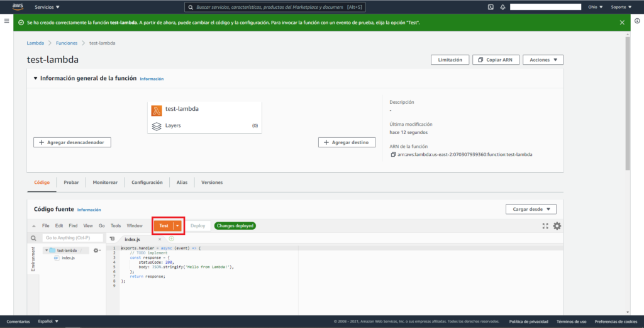Image resolution: width=644 pixels, height=328 pixels.
Task: Switch to the Probar tab
Action: tap(71, 182)
